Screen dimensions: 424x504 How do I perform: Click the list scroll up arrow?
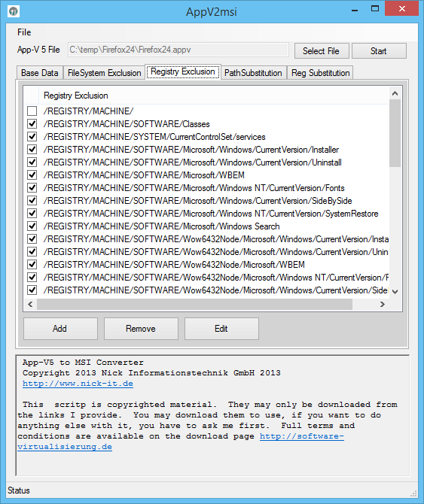coord(395,93)
